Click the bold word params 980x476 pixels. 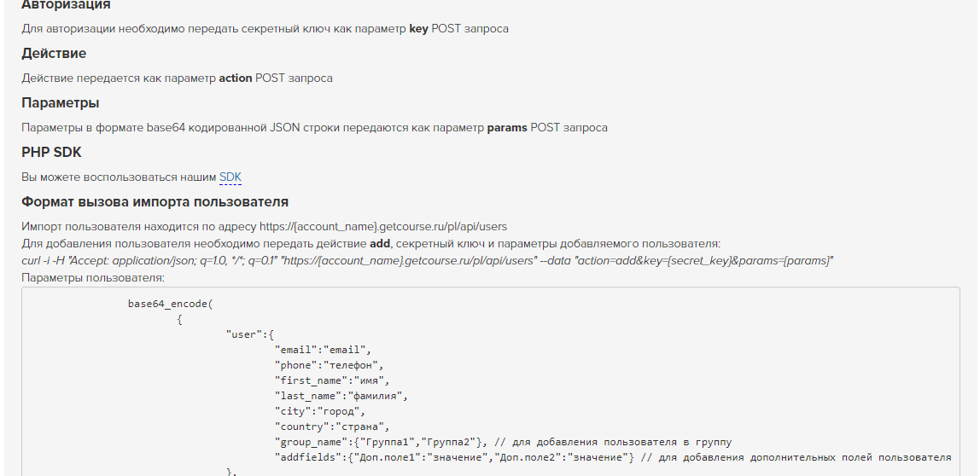(507, 127)
